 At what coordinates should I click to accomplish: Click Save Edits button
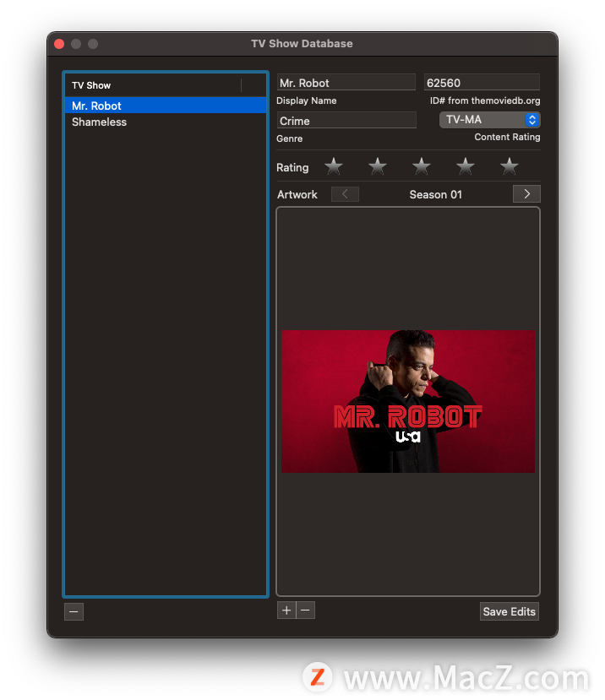(509, 611)
